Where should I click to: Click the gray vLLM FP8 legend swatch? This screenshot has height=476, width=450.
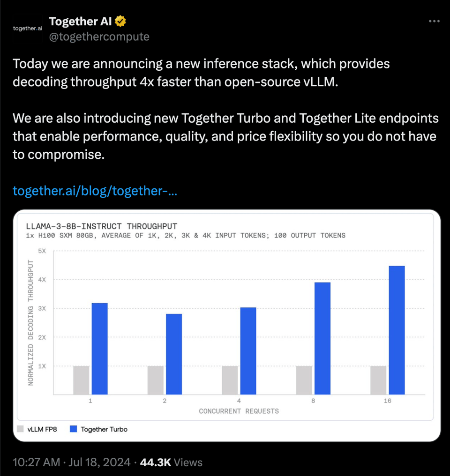[x=20, y=429]
